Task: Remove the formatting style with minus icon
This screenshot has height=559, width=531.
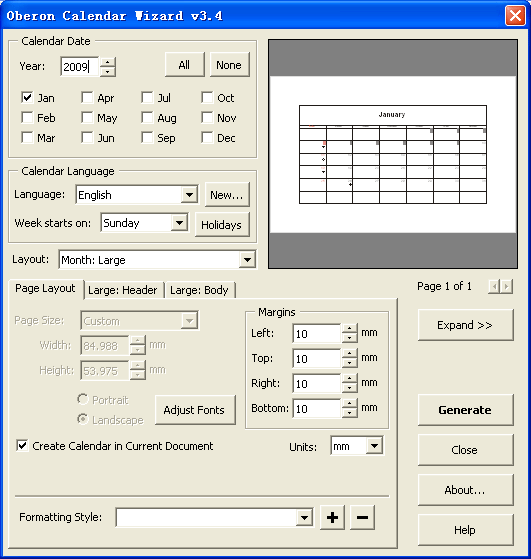Action: [x=362, y=517]
